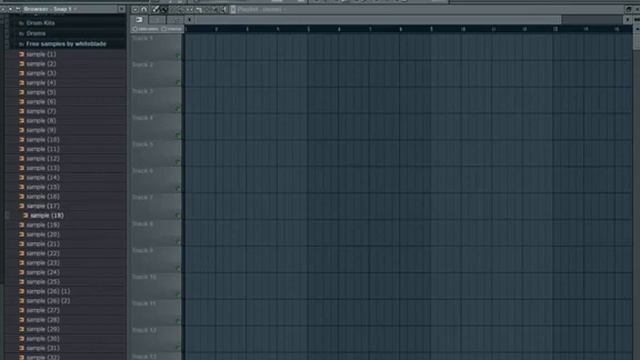Click the wave icon of sample (9)
The image size is (640, 360).
click(22, 130)
